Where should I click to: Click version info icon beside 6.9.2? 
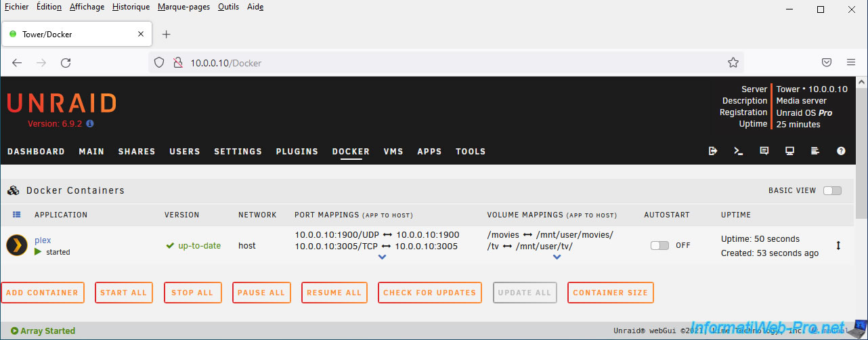(90, 124)
